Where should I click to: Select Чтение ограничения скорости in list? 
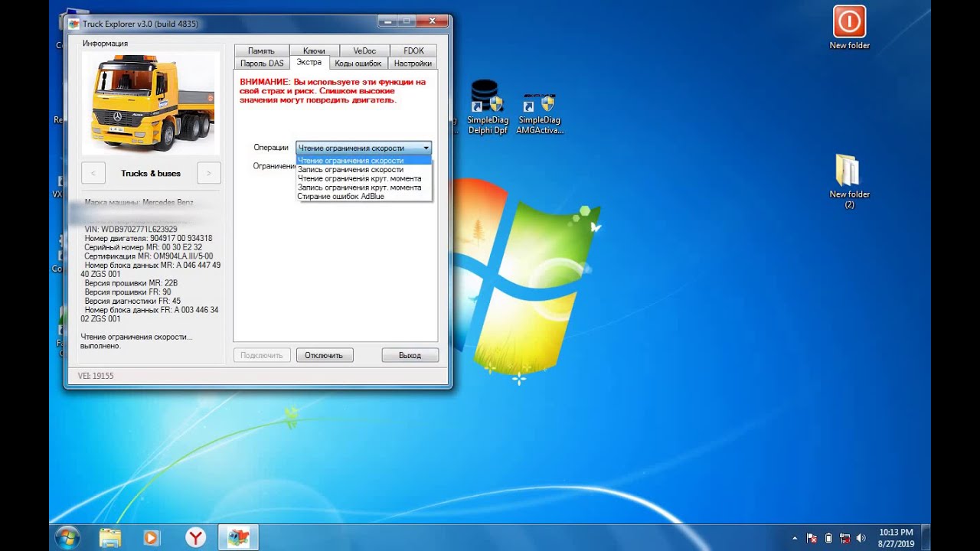[364, 161]
